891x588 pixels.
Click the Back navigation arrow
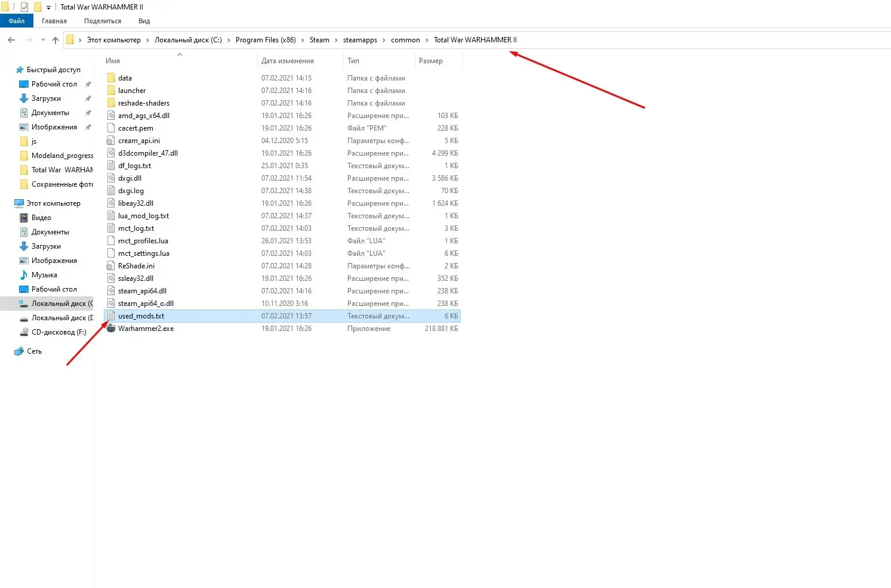[x=11, y=40]
